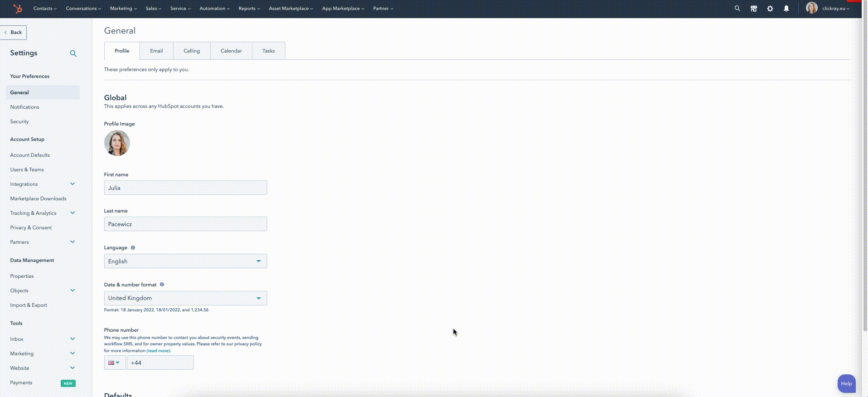Screen dimensions: 868x397
Task: Open the Sales menu
Action: (153, 9)
